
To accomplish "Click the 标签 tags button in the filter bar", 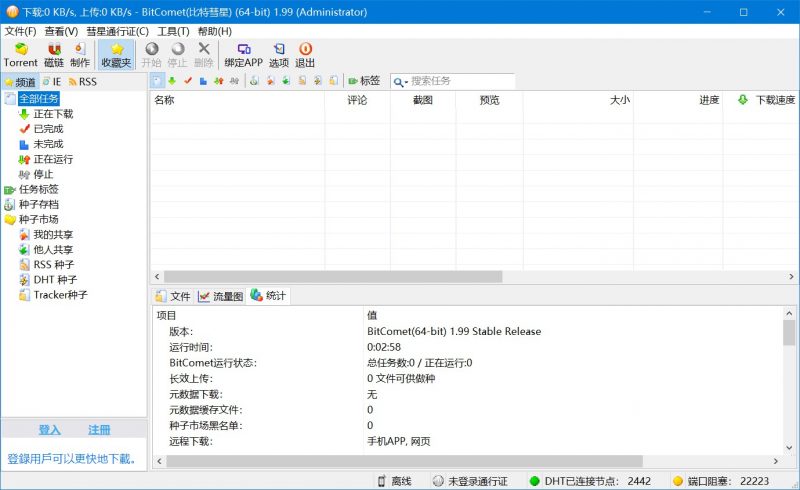I will tap(364, 81).
